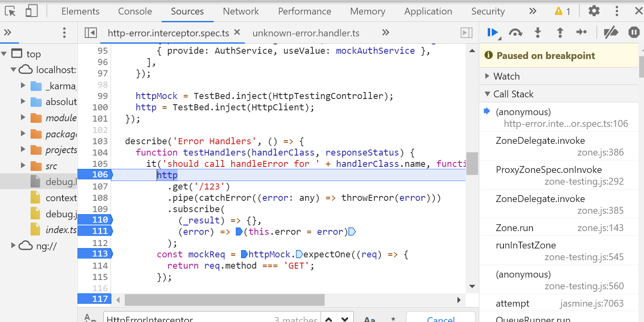Open the Application panel
This screenshot has width=644, height=322.
[428, 11]
